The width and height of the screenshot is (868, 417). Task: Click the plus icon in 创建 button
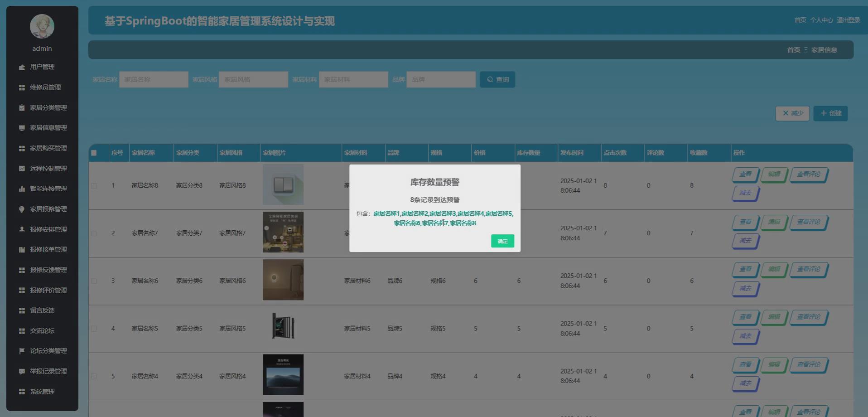(824, 113)
